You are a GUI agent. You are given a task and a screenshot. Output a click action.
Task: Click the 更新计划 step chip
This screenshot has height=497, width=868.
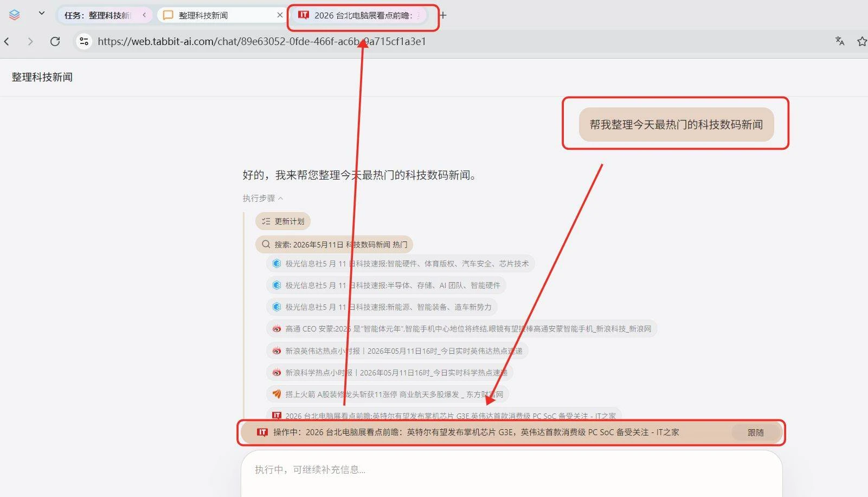(x=283, y=221)
